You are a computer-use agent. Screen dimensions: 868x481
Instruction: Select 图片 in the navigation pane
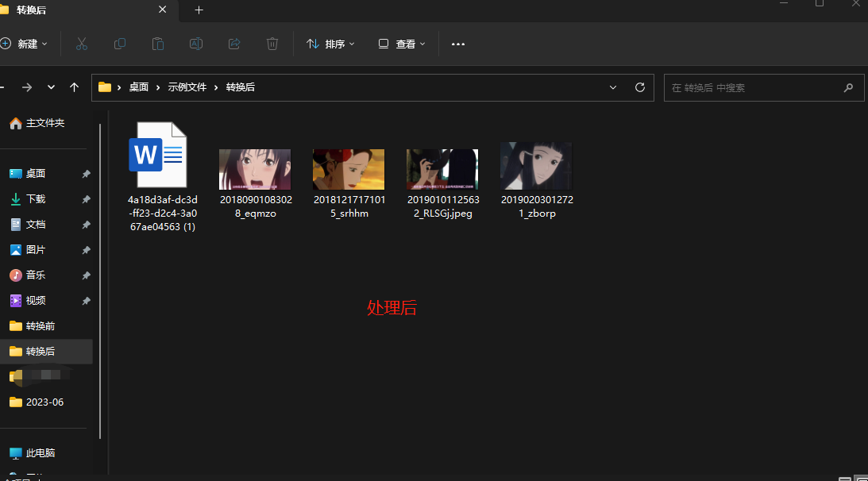coord(37,249)
